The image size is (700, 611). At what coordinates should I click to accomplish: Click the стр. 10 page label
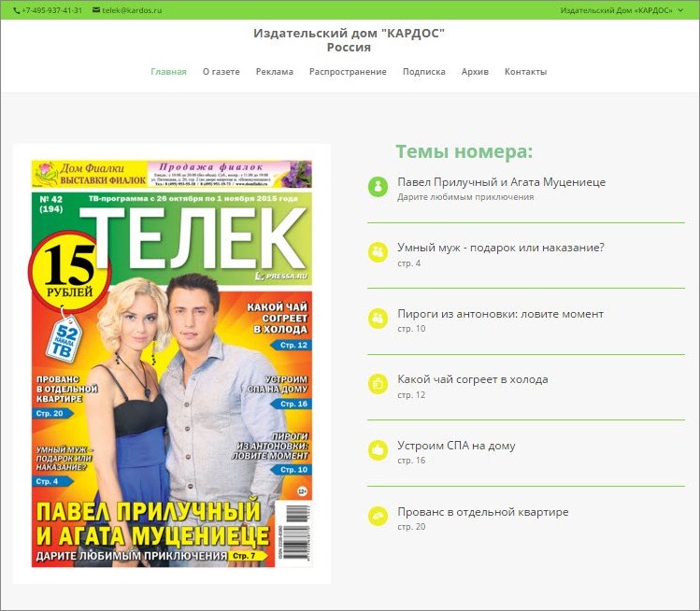(x=411, y=329)
